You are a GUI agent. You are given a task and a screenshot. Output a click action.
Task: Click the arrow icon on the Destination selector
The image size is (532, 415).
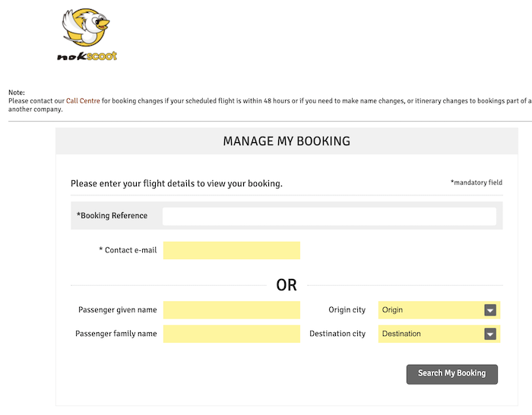click(x=490, y=334)
